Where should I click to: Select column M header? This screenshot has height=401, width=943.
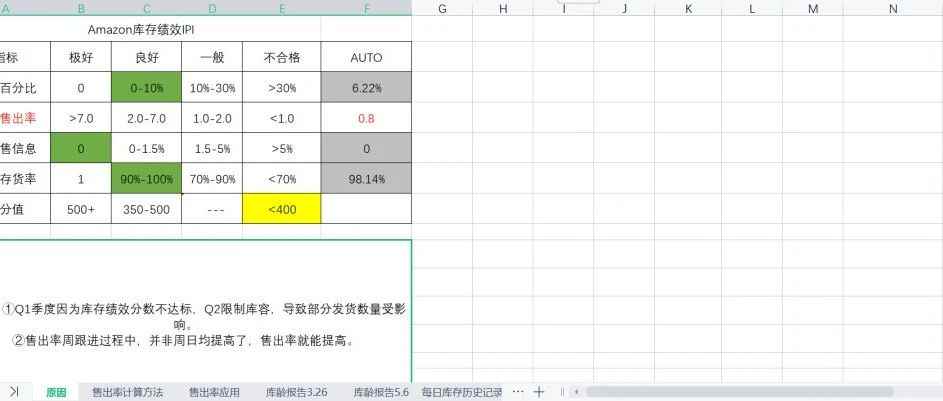[x=813, y=8]
